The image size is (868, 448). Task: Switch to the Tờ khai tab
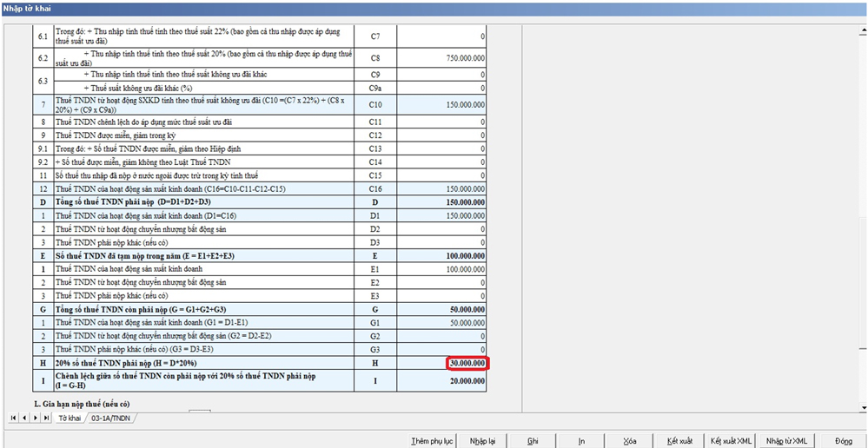pos(68,418)
